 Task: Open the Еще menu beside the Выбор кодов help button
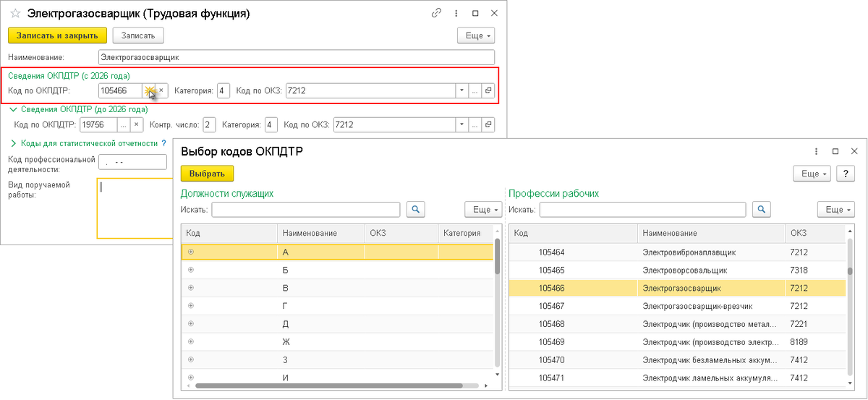(812, 174)
